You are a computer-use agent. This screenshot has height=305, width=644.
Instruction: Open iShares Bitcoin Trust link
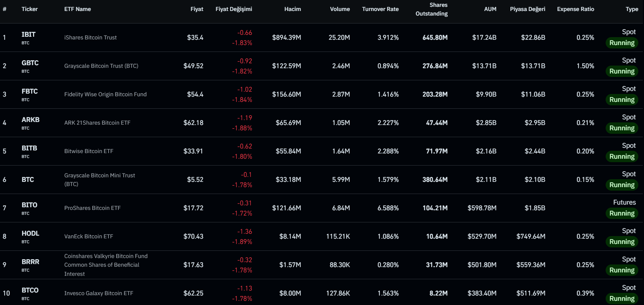pos(90,38)
